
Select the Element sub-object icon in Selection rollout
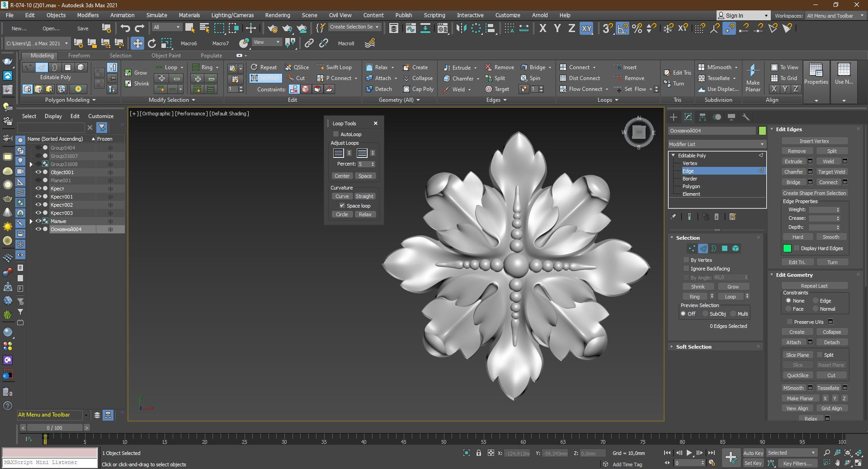point(736,248)
